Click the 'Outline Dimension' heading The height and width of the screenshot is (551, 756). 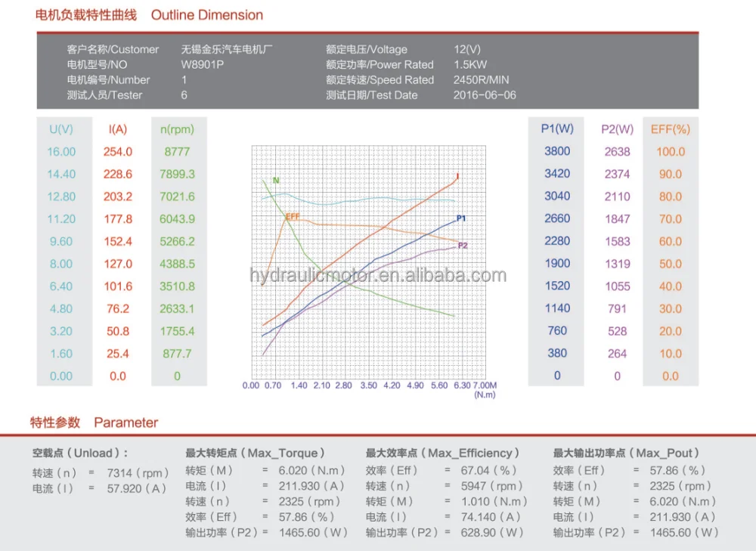[207, 15]
